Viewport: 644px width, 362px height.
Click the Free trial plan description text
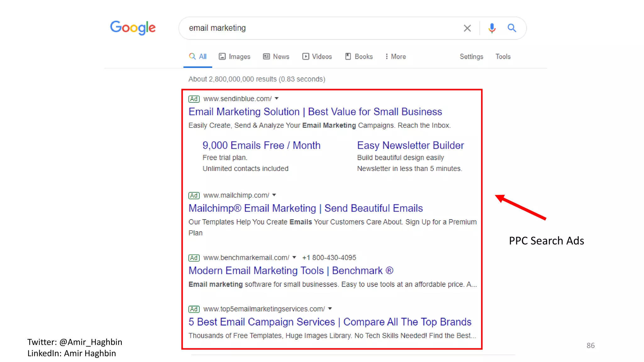(x=225, y=157)
